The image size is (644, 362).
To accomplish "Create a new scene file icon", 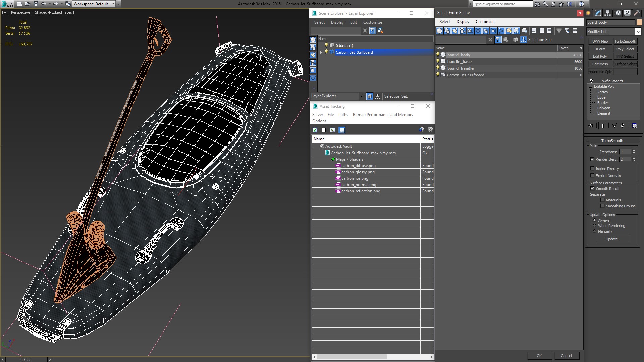I will click(20, 4).
